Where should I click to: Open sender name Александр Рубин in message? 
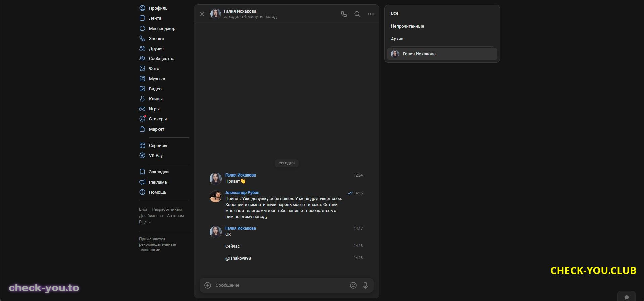click(x=242, y=193)
